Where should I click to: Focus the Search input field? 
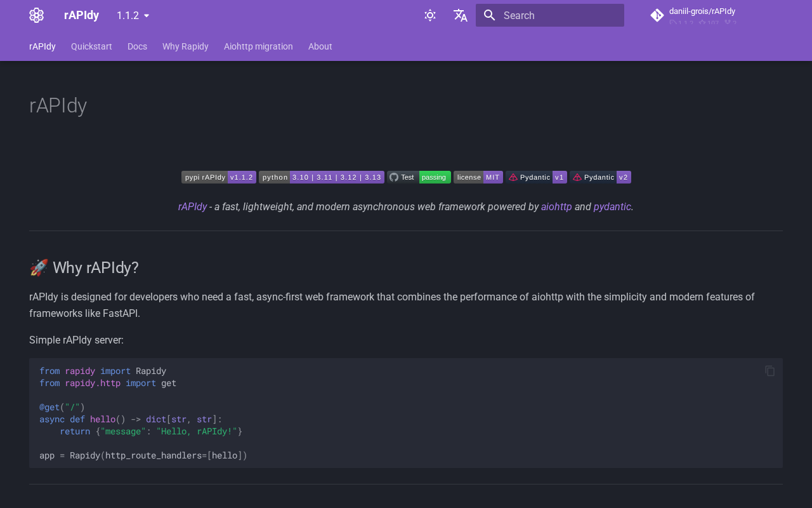pyautogui.click(x=558, y=15)
